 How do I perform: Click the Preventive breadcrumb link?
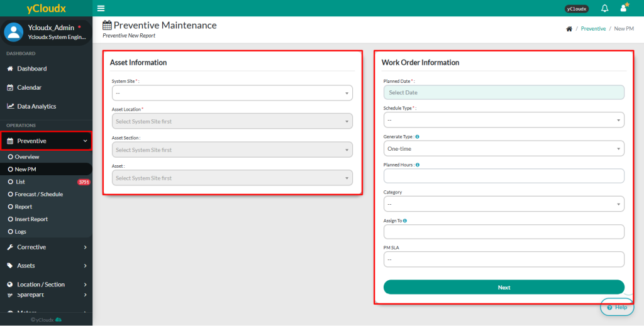coord(593,29)
